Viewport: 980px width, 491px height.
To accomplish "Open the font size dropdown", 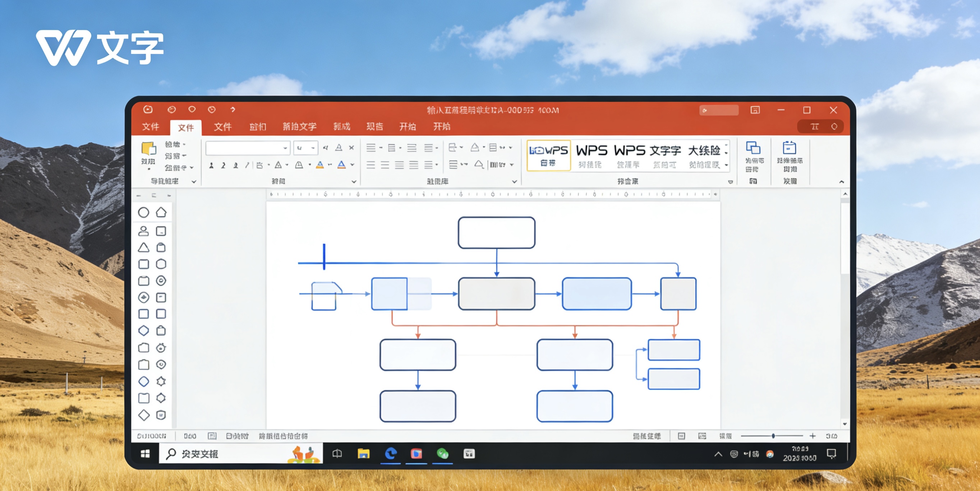I will (313, 148).
